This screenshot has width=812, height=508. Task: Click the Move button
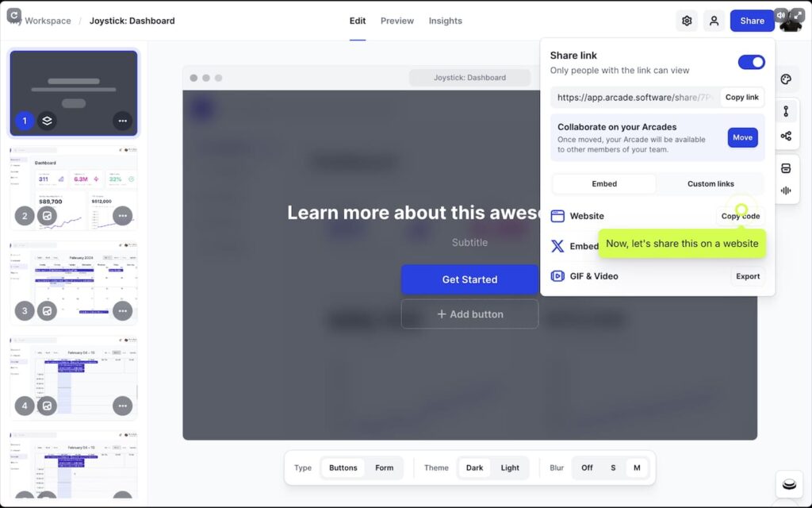pos(742,138)
